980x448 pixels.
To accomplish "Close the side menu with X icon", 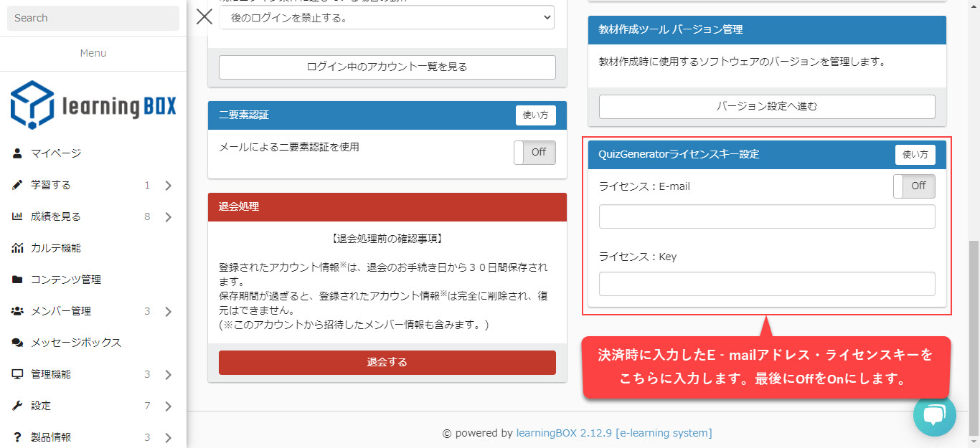I will coord(204,16).
